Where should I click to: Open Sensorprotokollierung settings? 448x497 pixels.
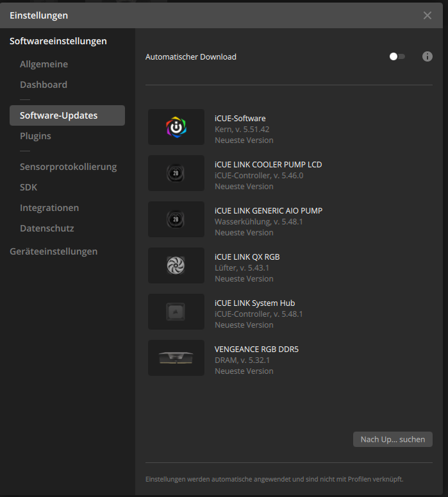68,167
